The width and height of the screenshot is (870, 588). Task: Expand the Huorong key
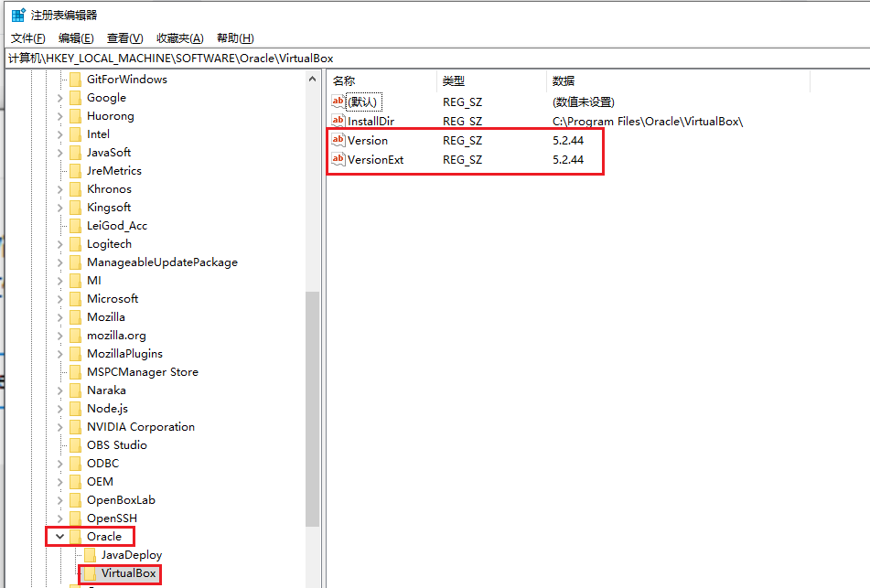(x=60, y=116)
